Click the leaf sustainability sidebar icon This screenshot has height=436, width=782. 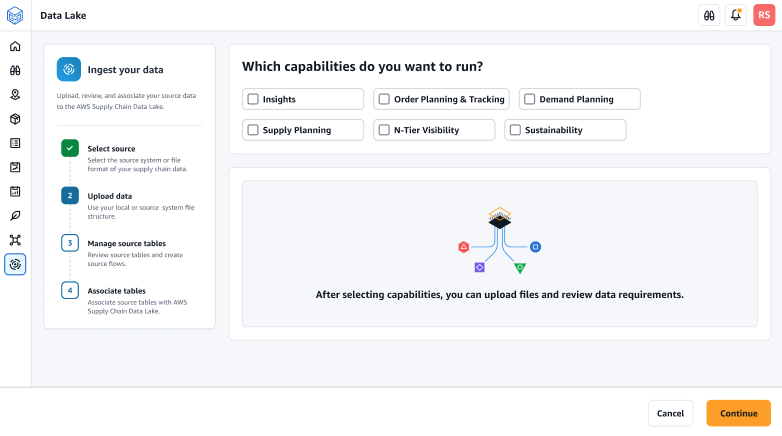(x=15, y=215)
